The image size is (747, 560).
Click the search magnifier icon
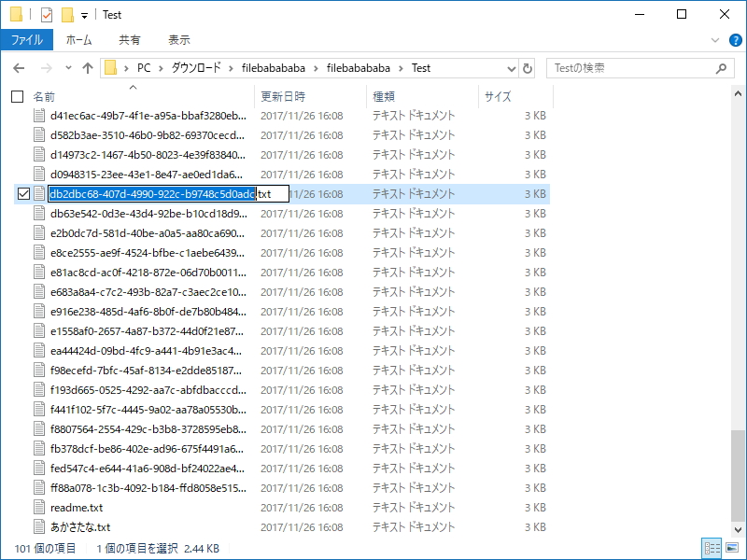pyautogui.click(x=721, y=68)
